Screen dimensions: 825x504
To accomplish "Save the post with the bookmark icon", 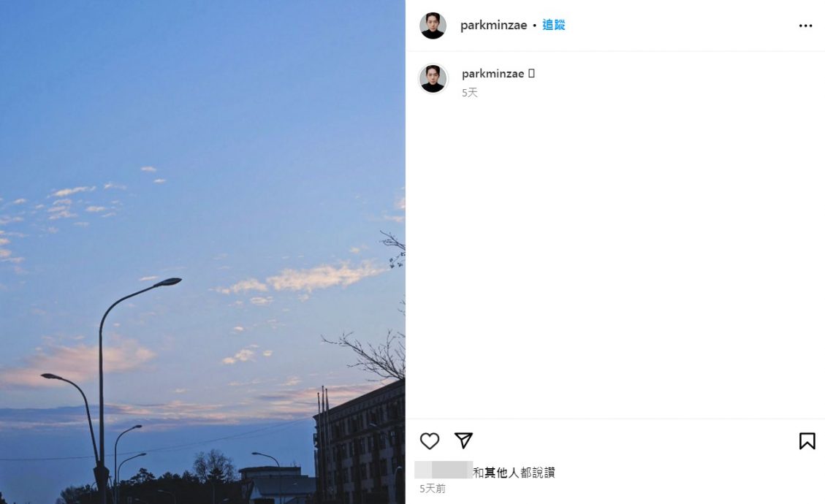I will tap(807, 441).
